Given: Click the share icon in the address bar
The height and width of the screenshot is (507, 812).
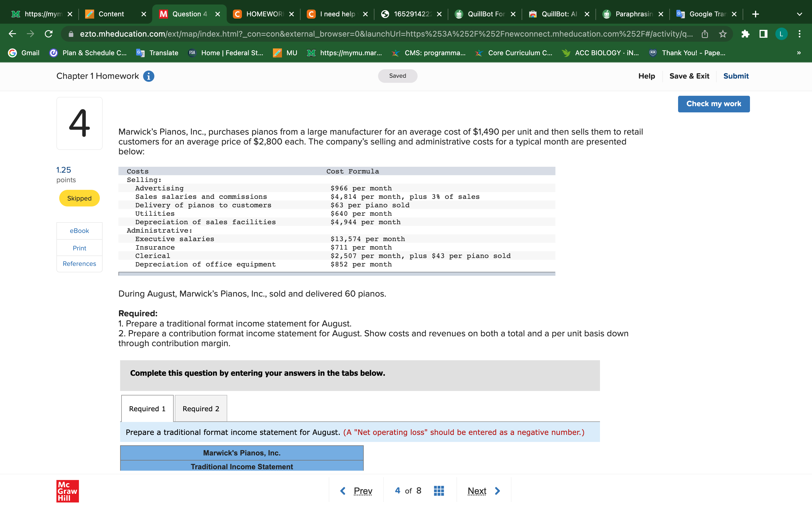Looking at the screenshot, I should click(705, 34).
